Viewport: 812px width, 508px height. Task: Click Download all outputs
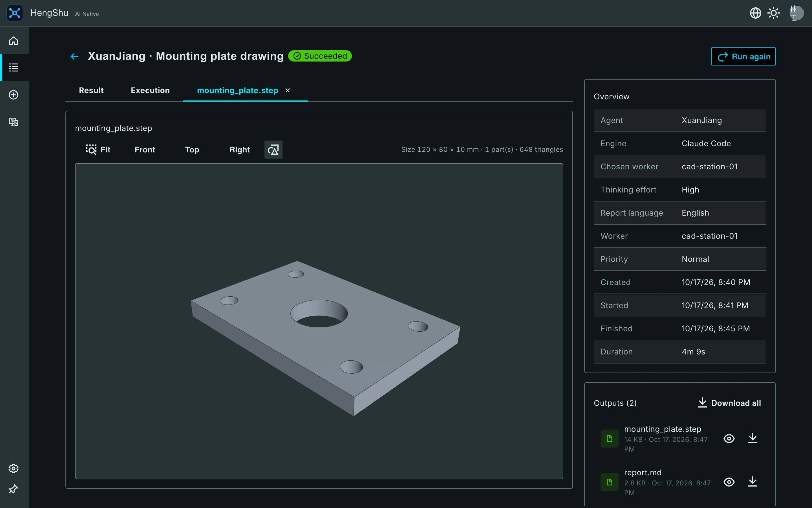[x=729, y=403]
